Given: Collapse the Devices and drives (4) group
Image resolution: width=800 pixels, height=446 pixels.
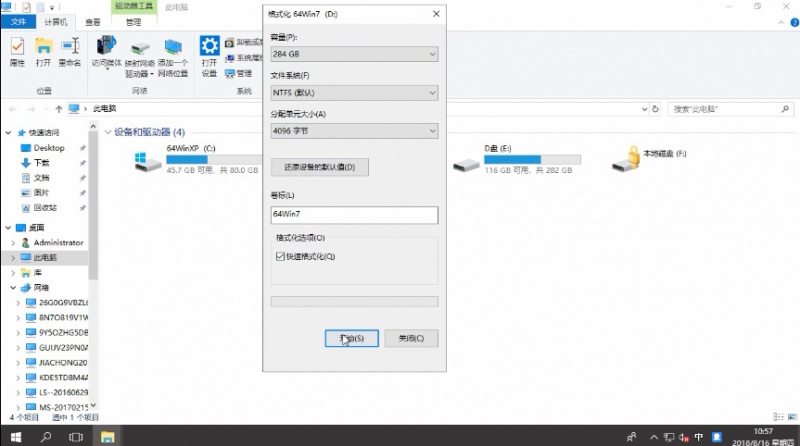Looking at the screenshot, I should [x=108, y=132].
